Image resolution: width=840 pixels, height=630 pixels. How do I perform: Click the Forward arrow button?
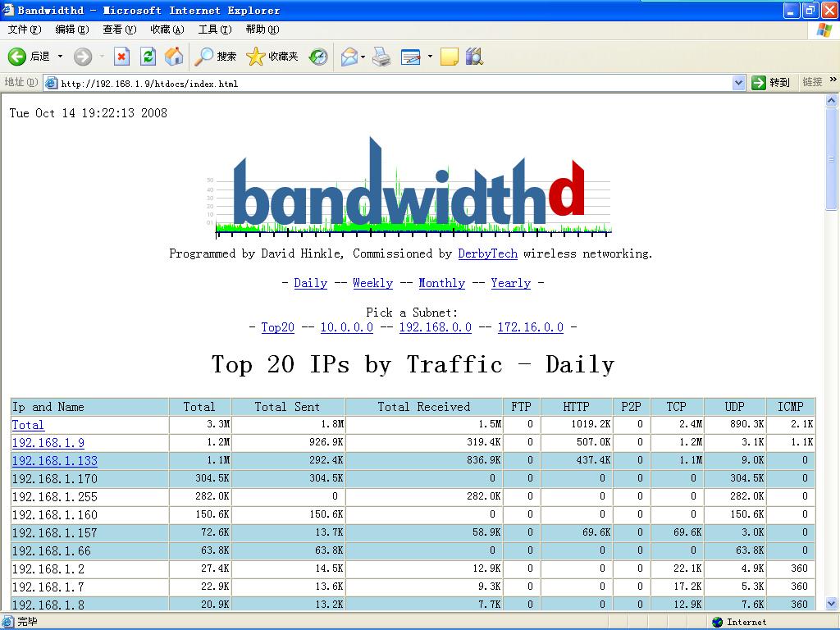[x=83, y=57]
